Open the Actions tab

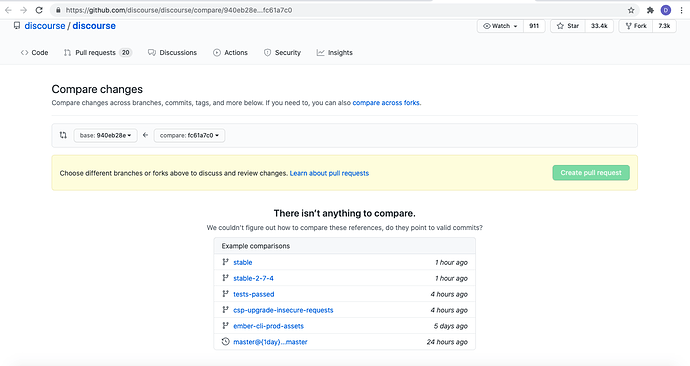(x=231, y=52)
